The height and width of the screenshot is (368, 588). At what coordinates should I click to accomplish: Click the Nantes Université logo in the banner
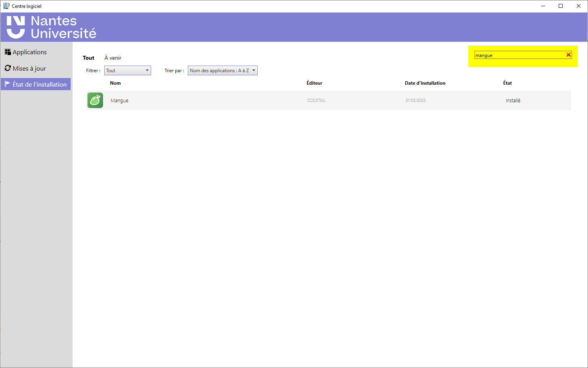pos(50,27)
